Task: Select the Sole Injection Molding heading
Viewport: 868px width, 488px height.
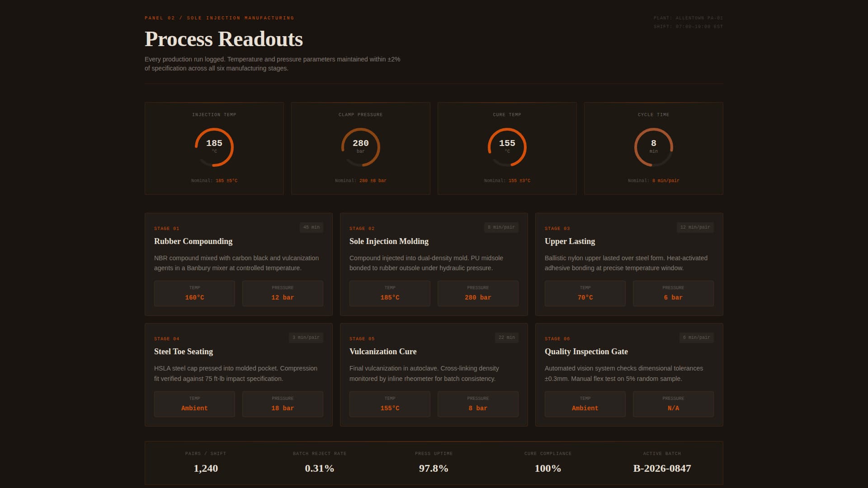Action: point(389,241)
